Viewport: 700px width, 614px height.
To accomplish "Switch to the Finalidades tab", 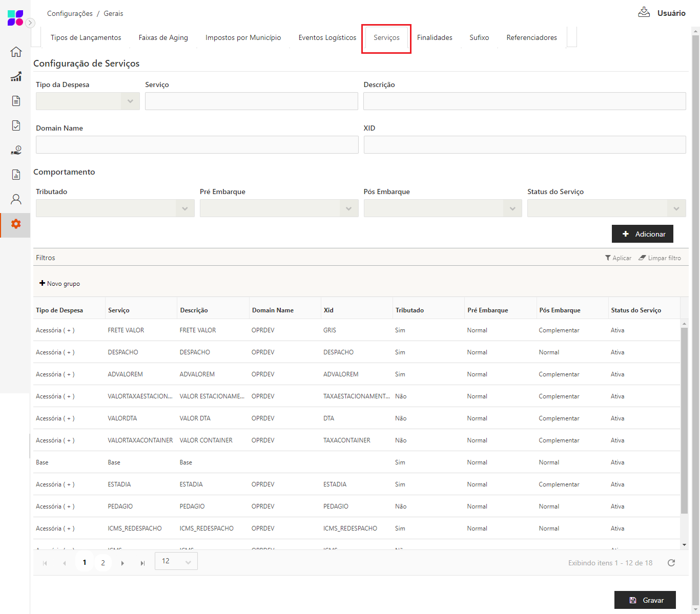I will (x=435, y=37).
